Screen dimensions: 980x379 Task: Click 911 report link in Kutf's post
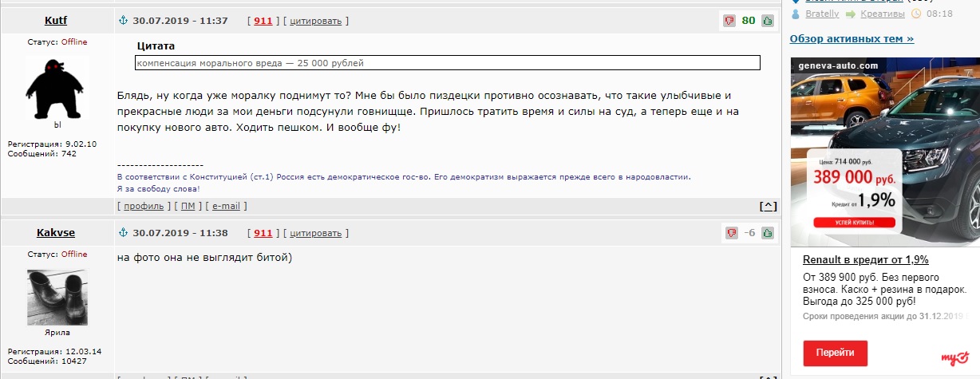263,21
